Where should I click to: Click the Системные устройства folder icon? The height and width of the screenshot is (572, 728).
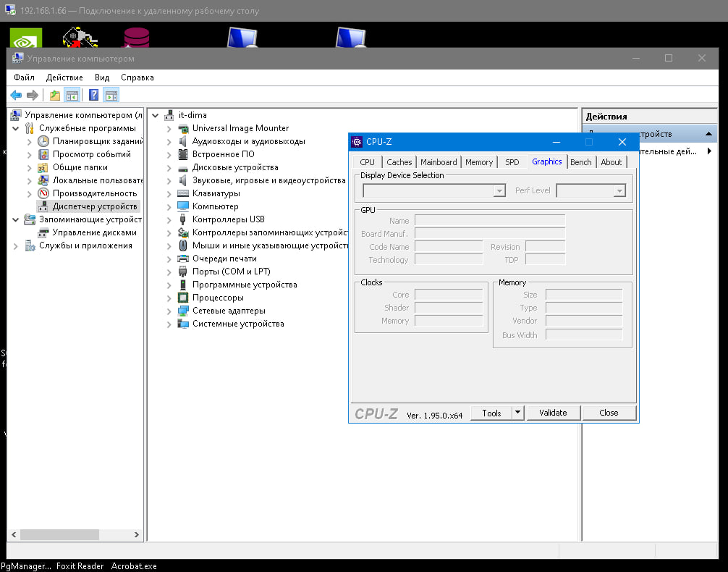183,324
